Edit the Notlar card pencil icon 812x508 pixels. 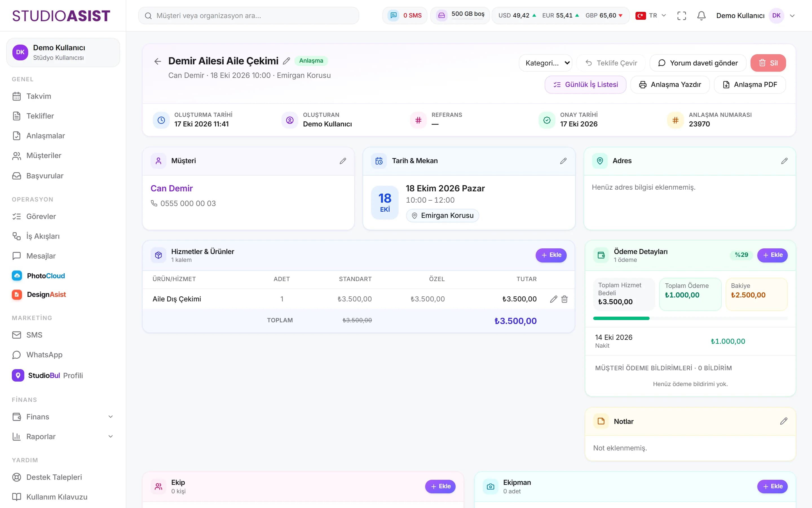tap(784, 421)
